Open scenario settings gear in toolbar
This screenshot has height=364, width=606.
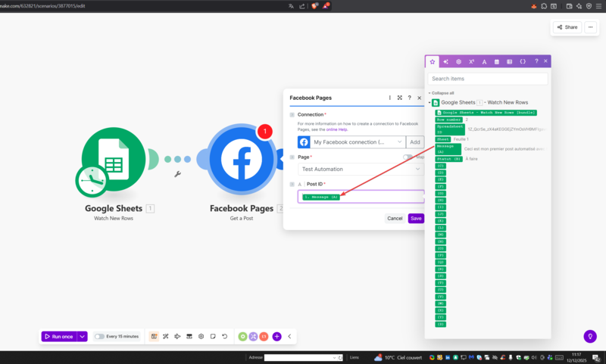click(201, 337)
